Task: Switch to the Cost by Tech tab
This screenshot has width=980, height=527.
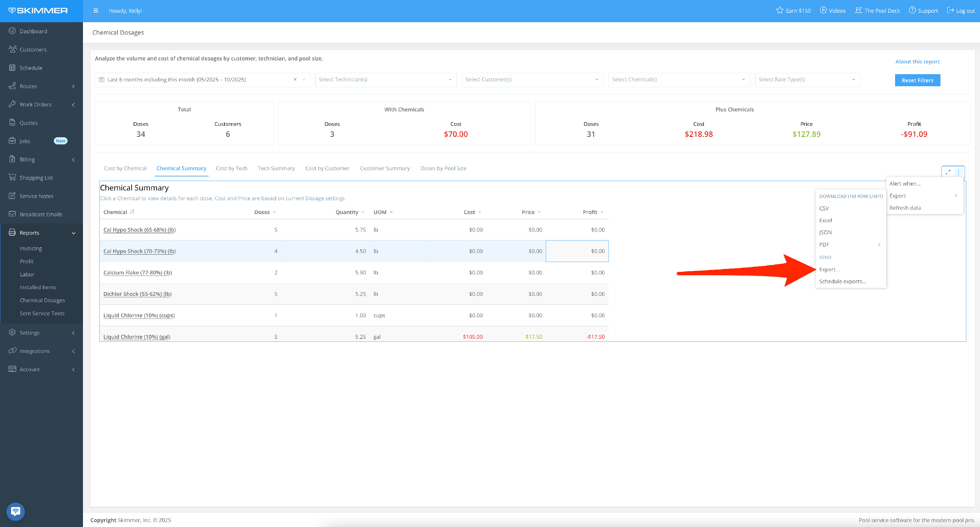Action: tap(231, 168)
